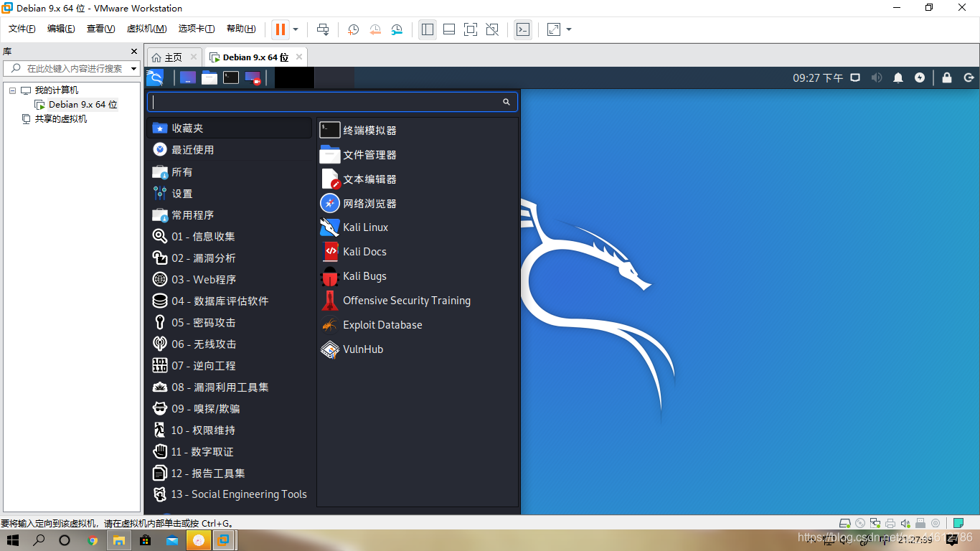Launch the Firefox browser from Kali's top panel
The height and width of the screenshot is (551, 980).
(187, 77)
